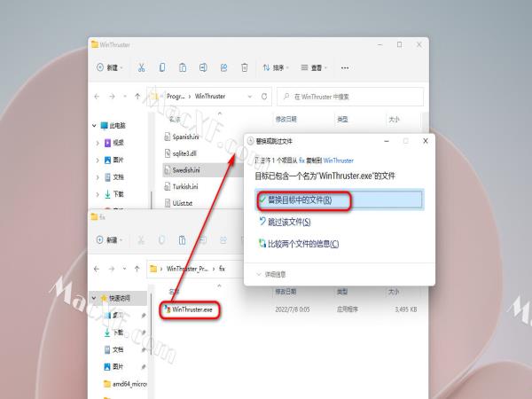Collapse 此电脑 tree node
The image size is (532, 399).
[94, 126]
